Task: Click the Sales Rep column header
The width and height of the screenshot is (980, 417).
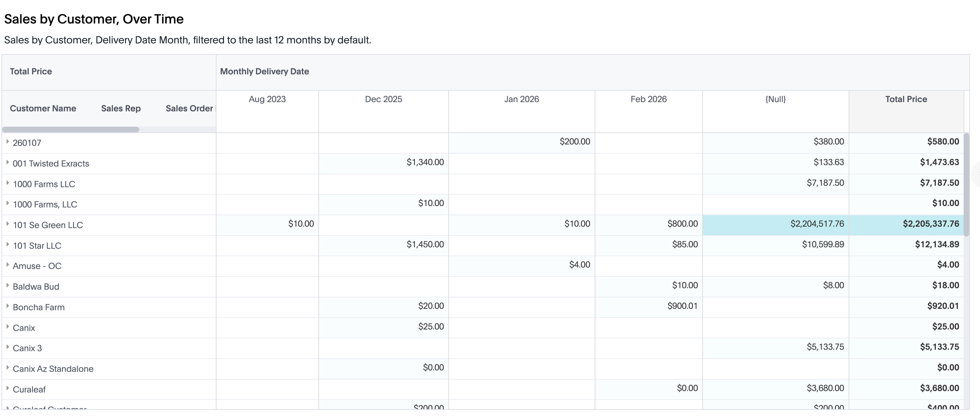Action: pyautogui.click(x=121, y=108)
